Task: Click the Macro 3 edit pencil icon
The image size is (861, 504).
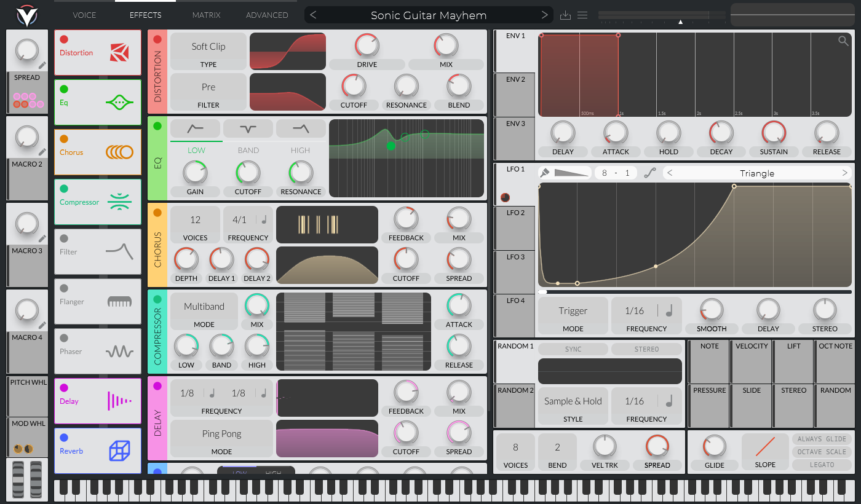Action: tap(42, 238)
